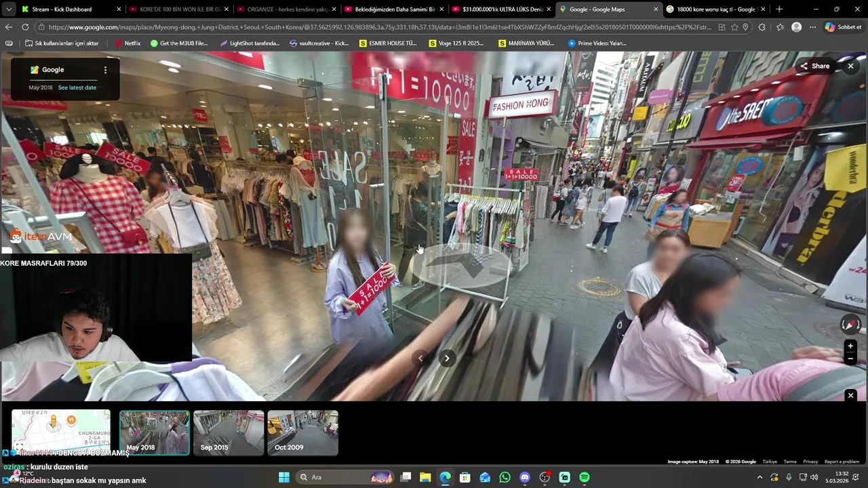Show hidden system tray icons chevron
Screen dimensions: 868x488
(x=759, y=477)
